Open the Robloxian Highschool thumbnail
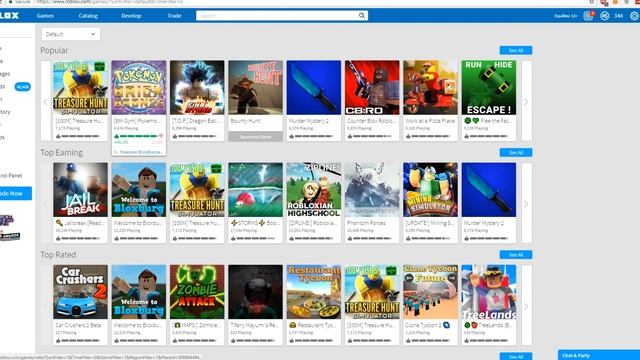 tap(313, 190)
